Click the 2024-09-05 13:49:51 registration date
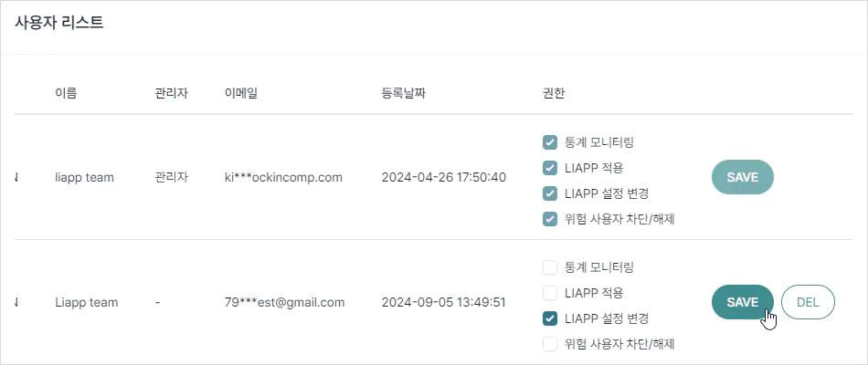Image resolution: width=868 pixels, height=365 pixels. tap(443, 303)
